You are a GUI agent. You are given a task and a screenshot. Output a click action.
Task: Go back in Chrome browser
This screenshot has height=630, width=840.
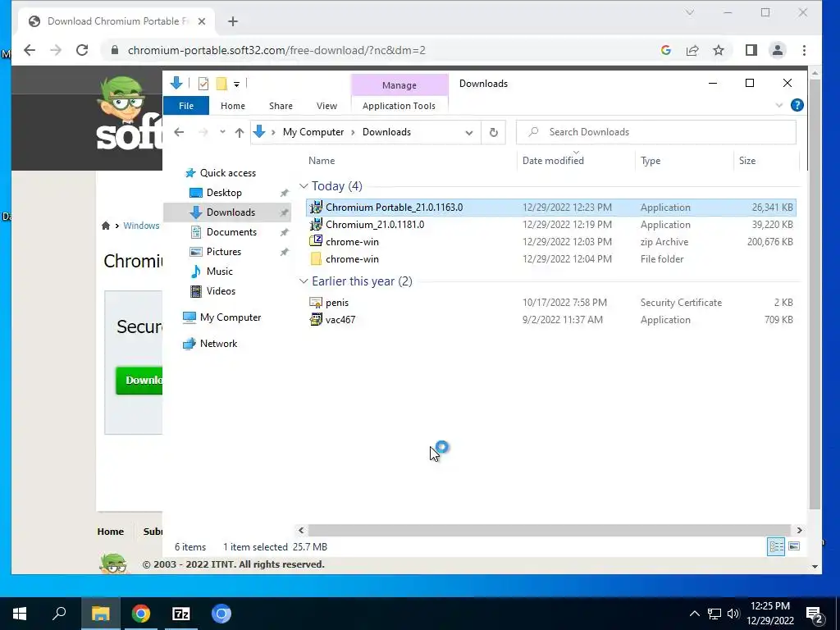point(30,50)
